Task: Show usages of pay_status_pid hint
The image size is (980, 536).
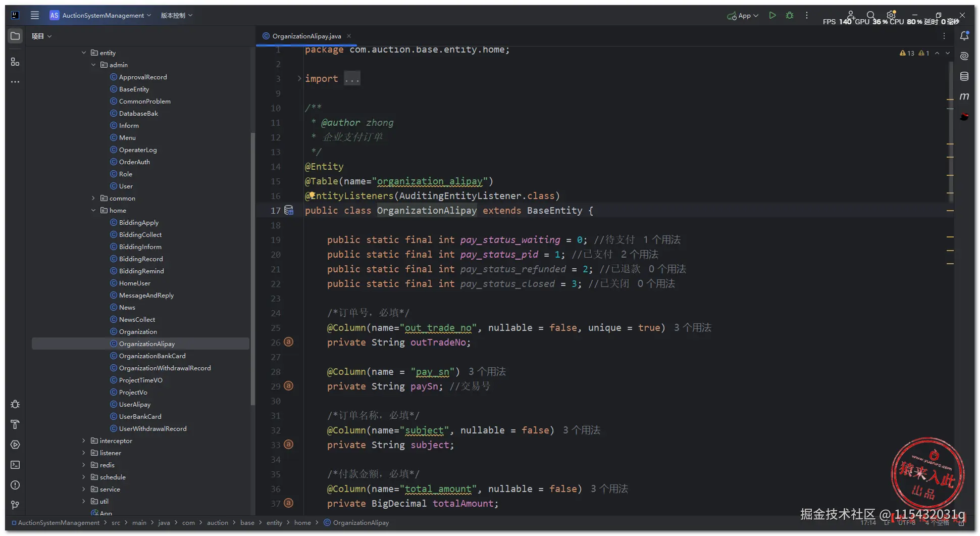Action: pyautogui.click(x=640, y=254)
